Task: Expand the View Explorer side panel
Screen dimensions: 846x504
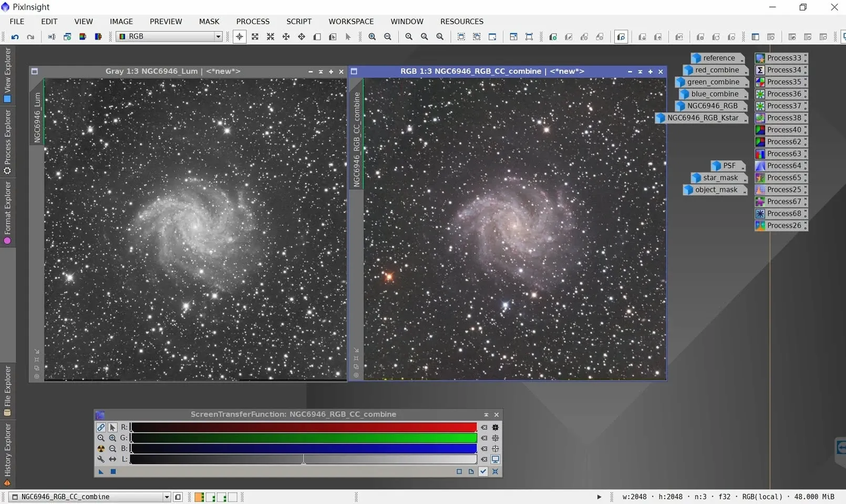Action: pyautogui.click(x=7, y=75)
